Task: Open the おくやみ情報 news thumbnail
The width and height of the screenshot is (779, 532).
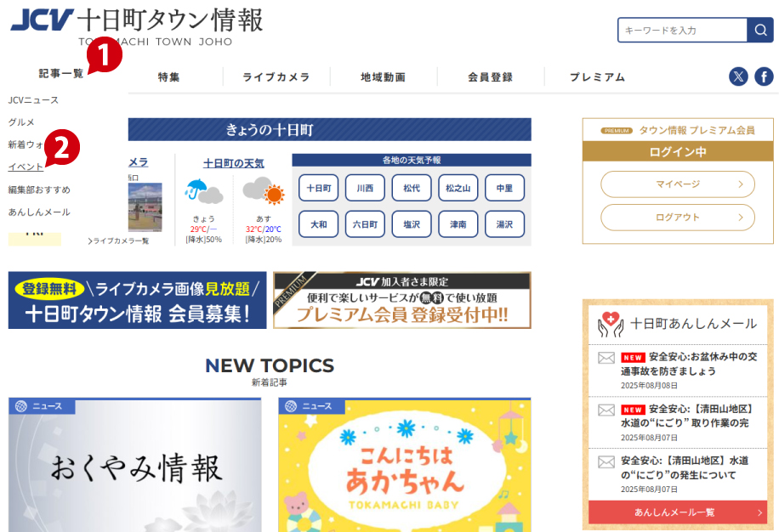Action: click(134, 465)
